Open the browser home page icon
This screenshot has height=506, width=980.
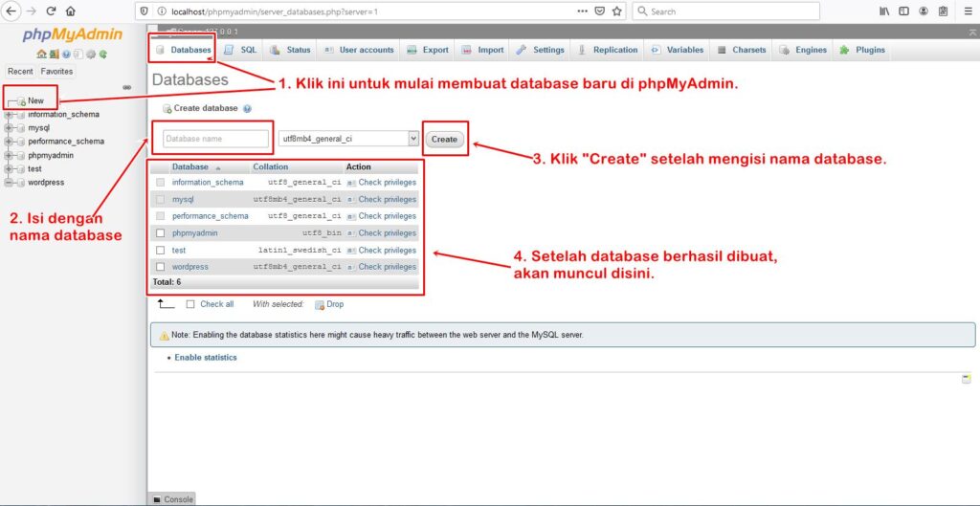click(71, 11)
